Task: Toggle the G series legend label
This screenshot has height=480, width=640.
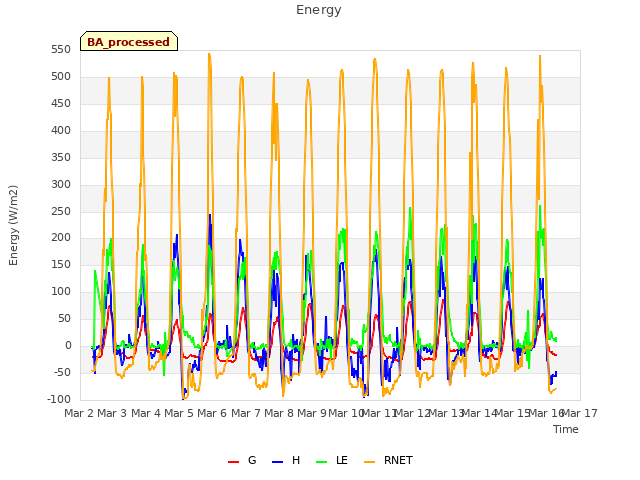Action: coord(252,460)
